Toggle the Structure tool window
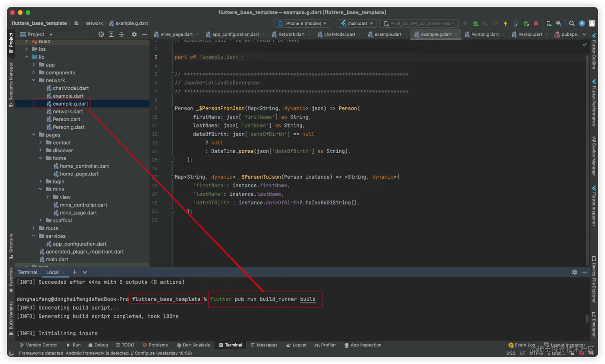Screen dimensions: 605x364 pos(11,246)
